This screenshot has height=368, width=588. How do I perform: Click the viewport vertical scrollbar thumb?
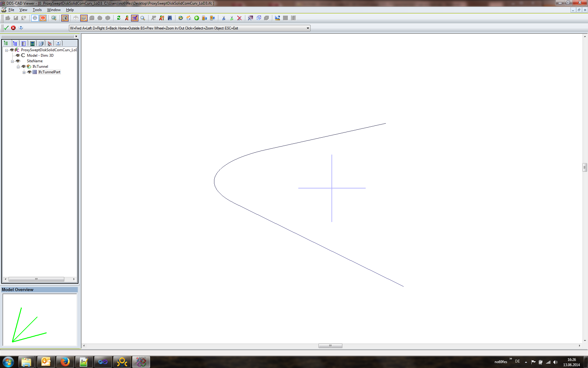click(x=585, y=167)
